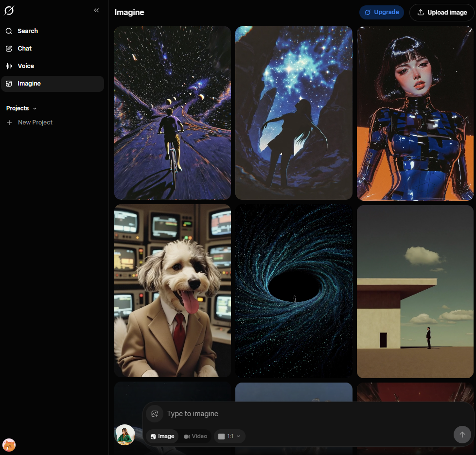Focus the 'Type to imagine' prompt field
Viewport: 476px width, 455px height.
pos(292,414)
